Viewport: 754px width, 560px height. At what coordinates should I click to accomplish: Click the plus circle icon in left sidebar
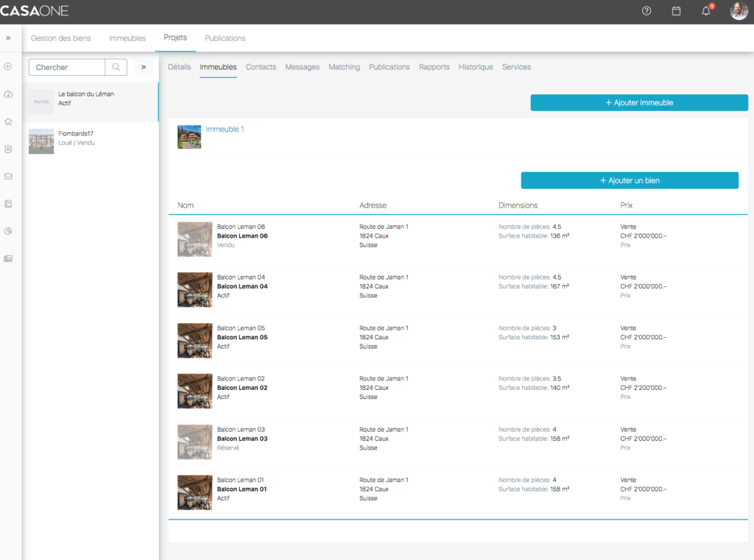[x=8, y=66]
